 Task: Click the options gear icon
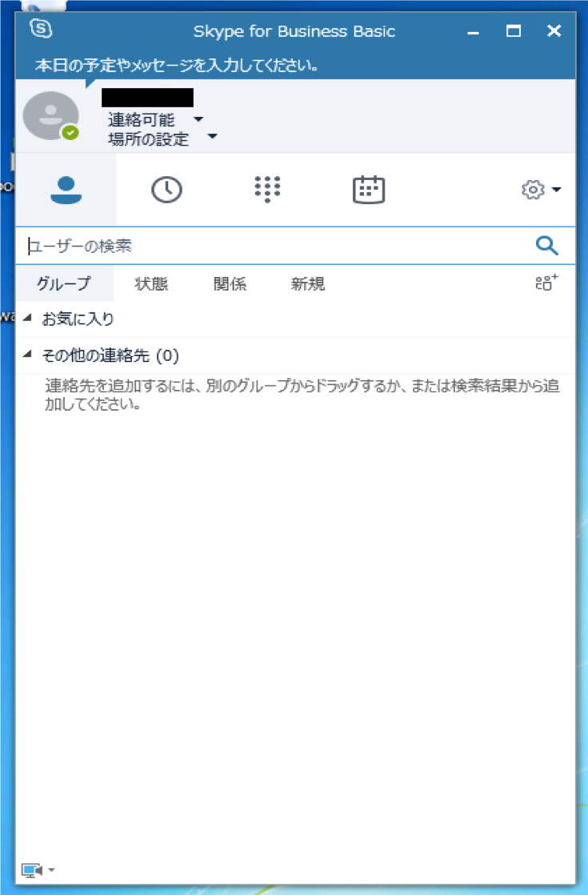[x=533, y=190]
